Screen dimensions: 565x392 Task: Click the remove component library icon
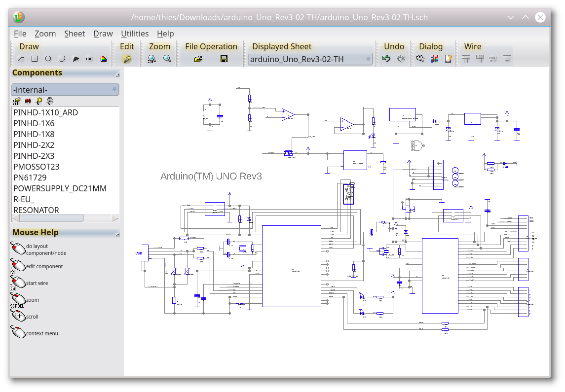(x=28, y=101)
